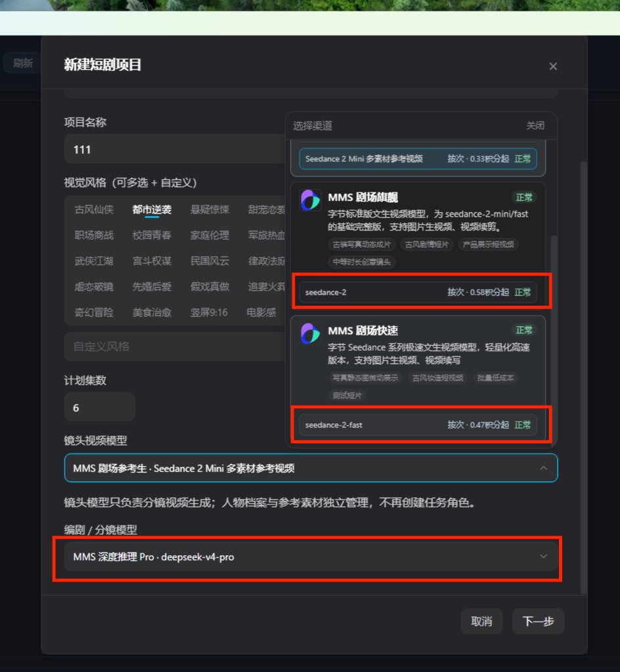
Task: Toggle the 先婚后爱 style tag
Action: point(152,286)
